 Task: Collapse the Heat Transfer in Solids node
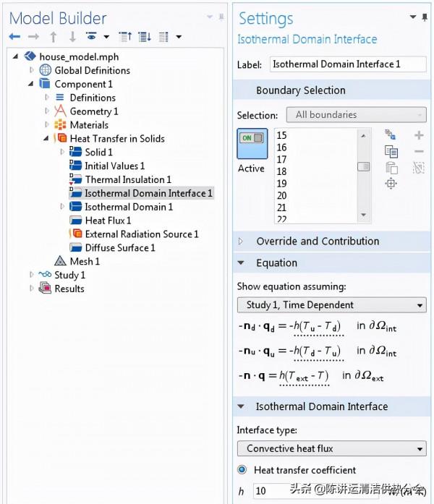(x=47, y=139)
